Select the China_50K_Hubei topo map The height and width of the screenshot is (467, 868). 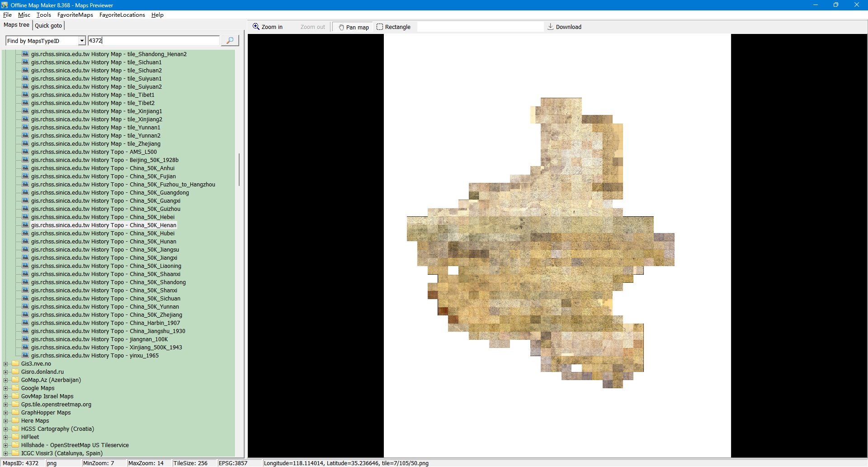[x=103, y=233]
